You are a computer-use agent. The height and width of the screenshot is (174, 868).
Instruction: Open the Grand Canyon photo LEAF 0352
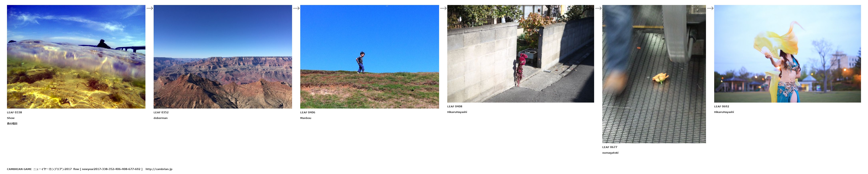[223, 56]
